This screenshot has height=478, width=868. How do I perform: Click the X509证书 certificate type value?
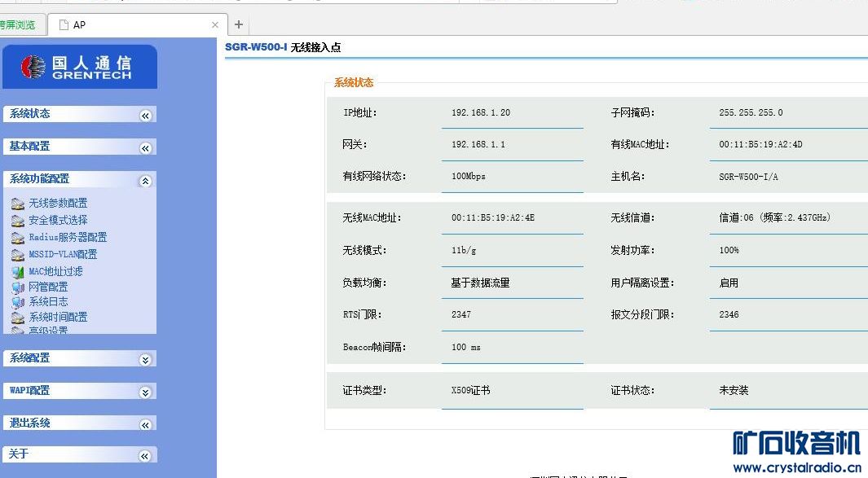coord(470,391)
